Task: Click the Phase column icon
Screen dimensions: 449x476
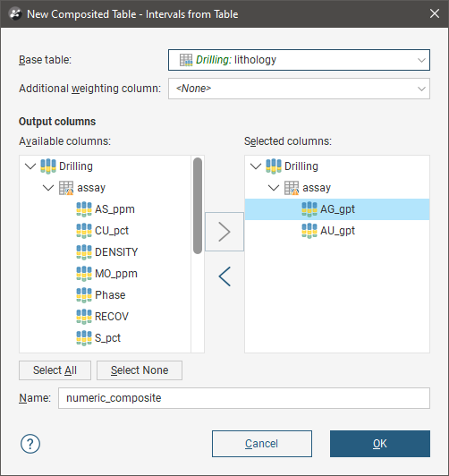Action: click(x=84, y=295)
